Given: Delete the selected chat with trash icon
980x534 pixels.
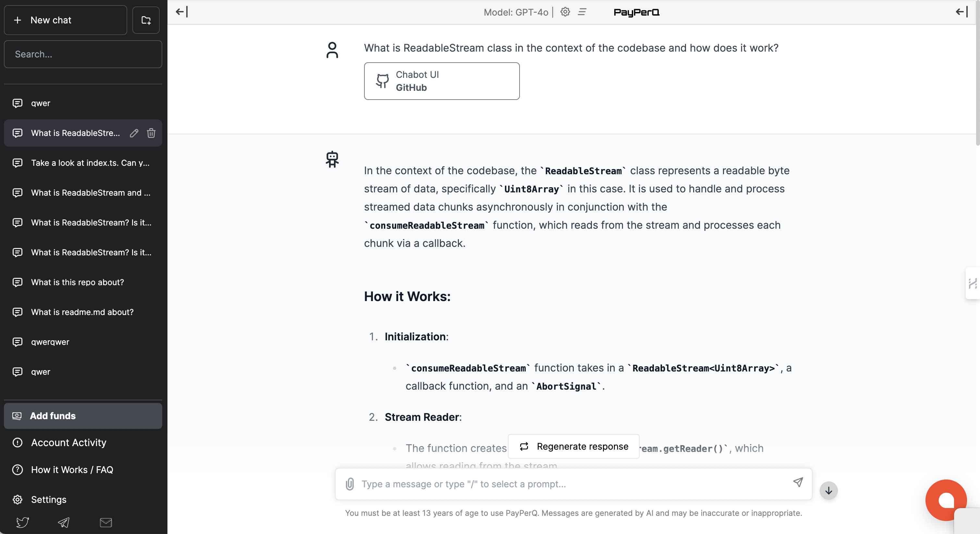Looking at the screenshot, I should pyautogui.click(x=151, y=133).
